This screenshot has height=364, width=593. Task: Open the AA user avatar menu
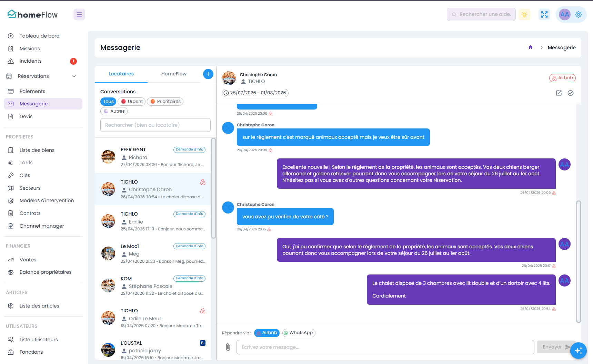(565, 14)
